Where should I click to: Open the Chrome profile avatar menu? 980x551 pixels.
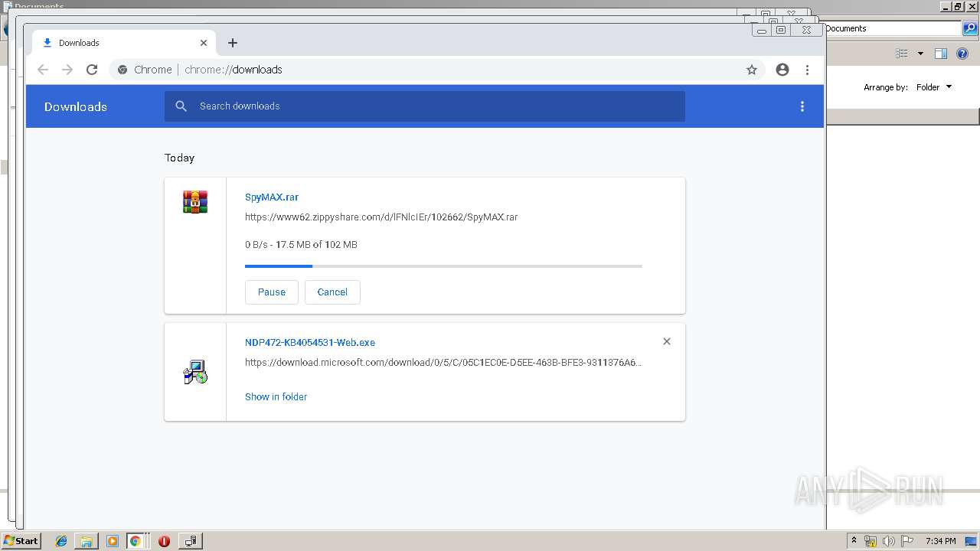tap(782, 70)
